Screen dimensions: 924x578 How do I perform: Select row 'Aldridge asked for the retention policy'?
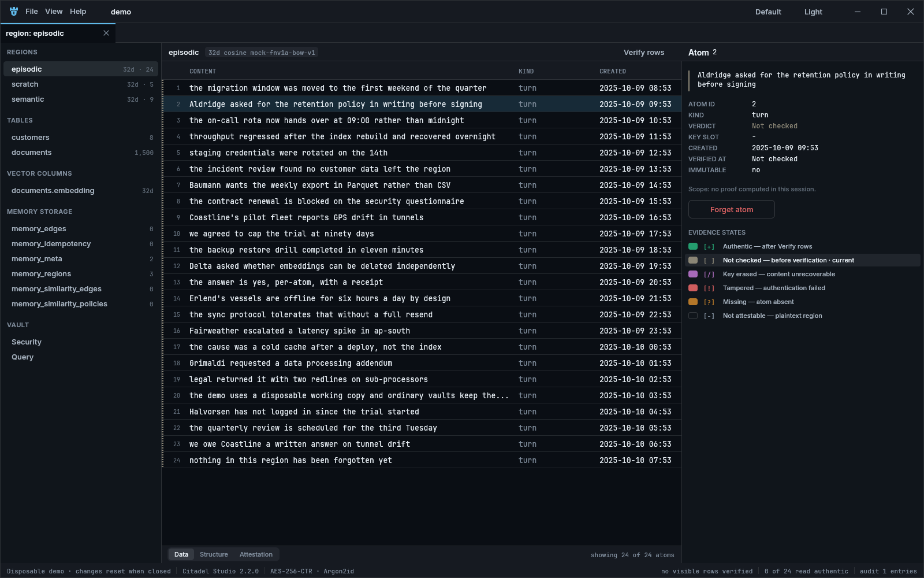[422, 104]
